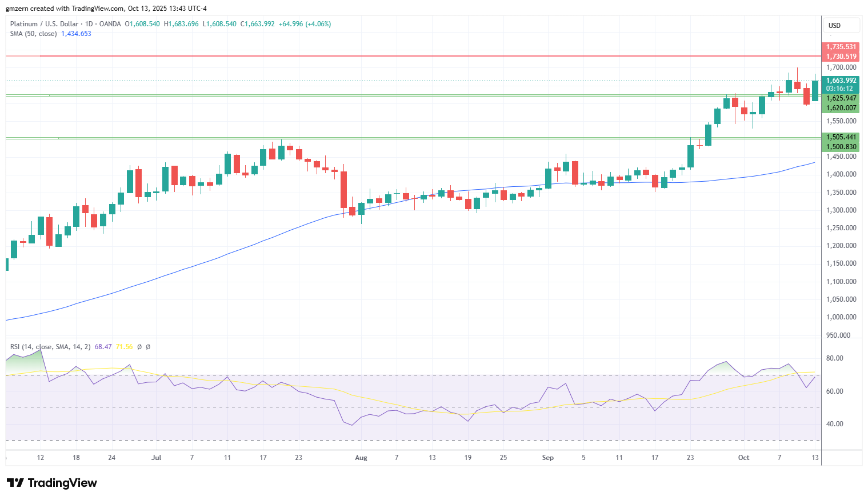
Task: Select the red price label 1,735.531
Action: pos(841,47)
